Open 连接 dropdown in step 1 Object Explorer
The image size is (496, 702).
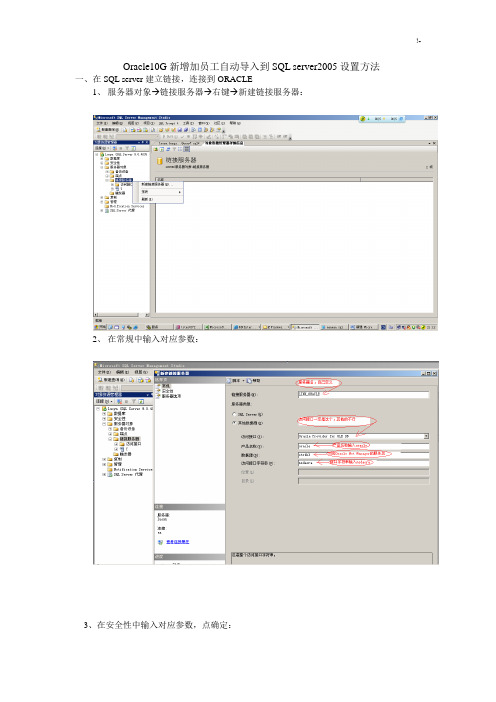pos(101,148)
